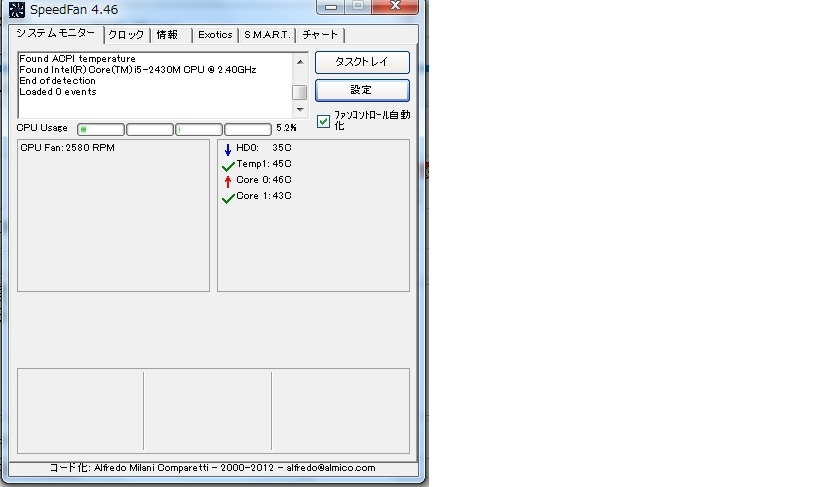819x487 pixels.
Task: Select the システムモニター tab
Action: pos(56,33)
